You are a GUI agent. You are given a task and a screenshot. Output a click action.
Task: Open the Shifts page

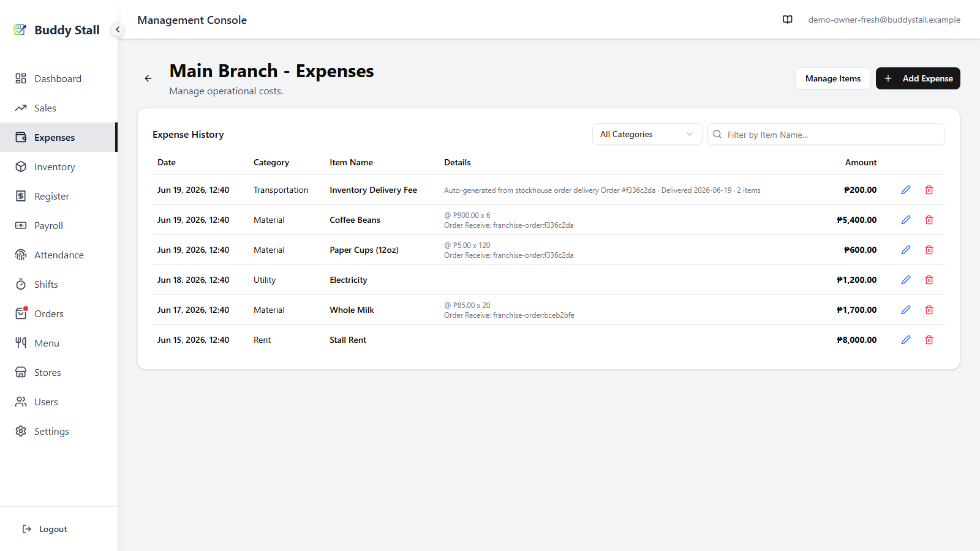point(58,284)
